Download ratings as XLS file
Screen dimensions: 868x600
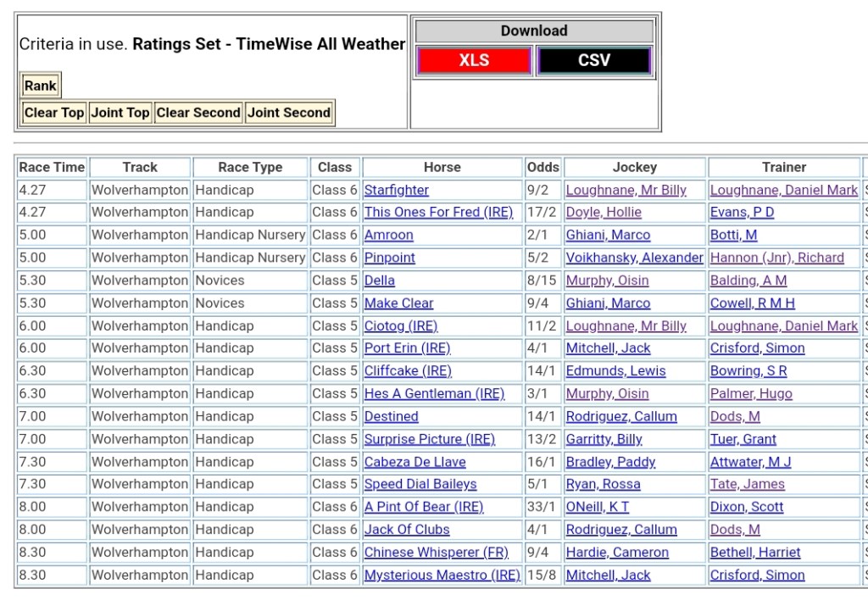[x=474, y=61]
